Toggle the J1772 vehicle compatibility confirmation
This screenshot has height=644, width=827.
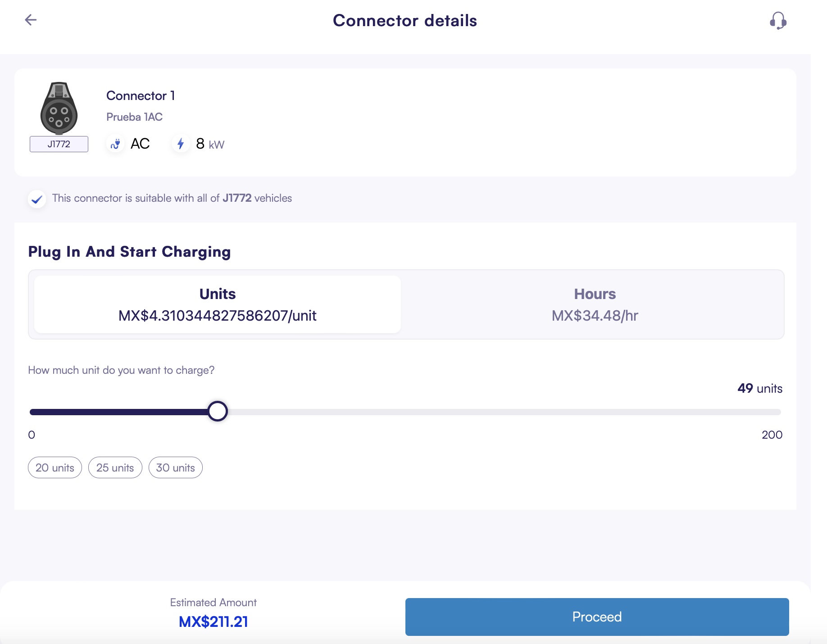(172, 198)
